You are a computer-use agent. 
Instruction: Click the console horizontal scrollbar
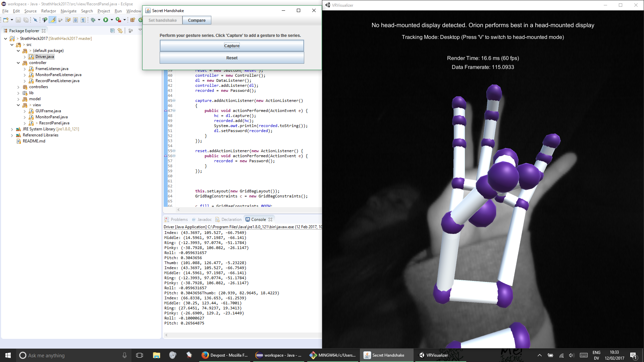click(241, 335)
